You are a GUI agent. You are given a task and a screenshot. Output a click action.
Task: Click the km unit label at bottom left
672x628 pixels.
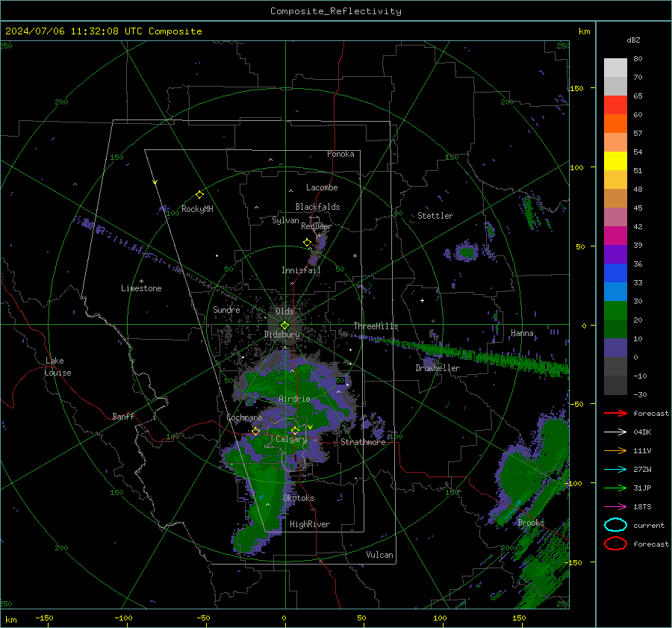(11, 620)
